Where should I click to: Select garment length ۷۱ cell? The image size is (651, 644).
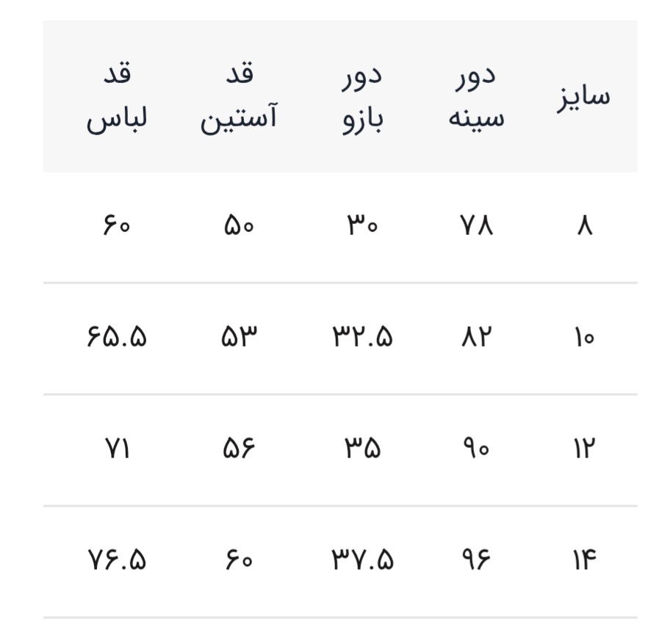click(x=118, y=449)
